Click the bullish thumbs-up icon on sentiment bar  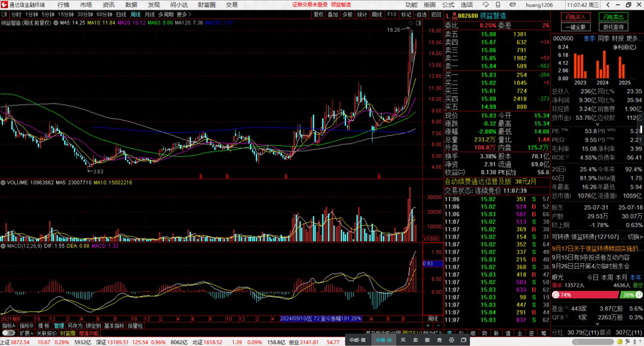[x=556, y=295]
